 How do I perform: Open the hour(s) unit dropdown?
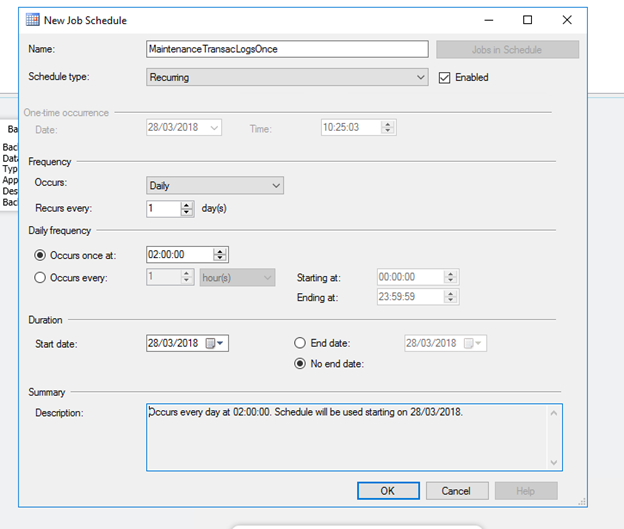coord(237,277)
